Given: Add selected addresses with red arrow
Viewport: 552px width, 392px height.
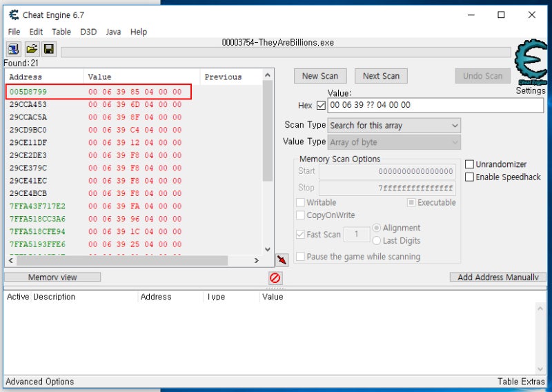Looking at the screenshot, I should [x=282, y=260].
